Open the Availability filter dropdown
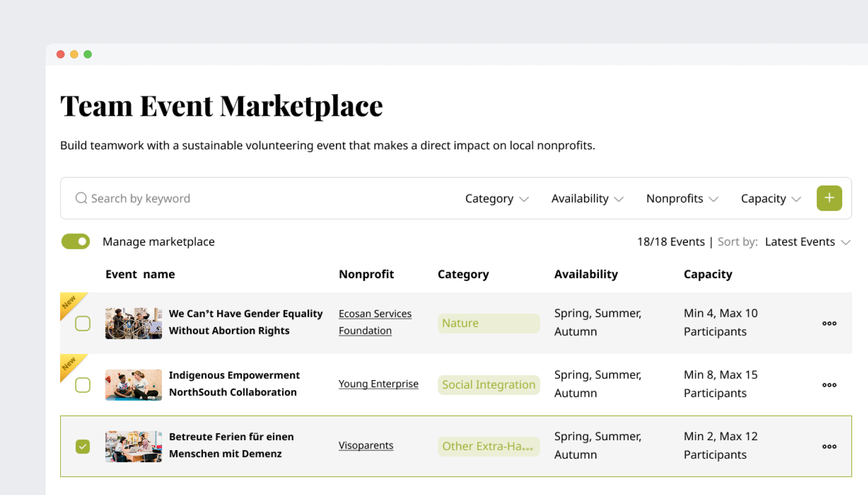The height and width of the screenshot is (495, 868). pos(587,199)
